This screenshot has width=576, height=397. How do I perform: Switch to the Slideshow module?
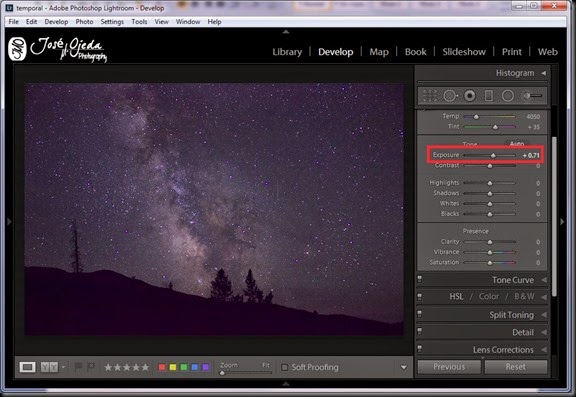tap(464, 52)
